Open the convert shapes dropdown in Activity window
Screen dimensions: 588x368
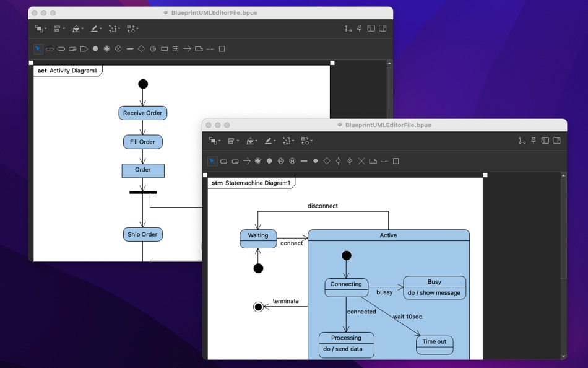[x=132, y=28]
